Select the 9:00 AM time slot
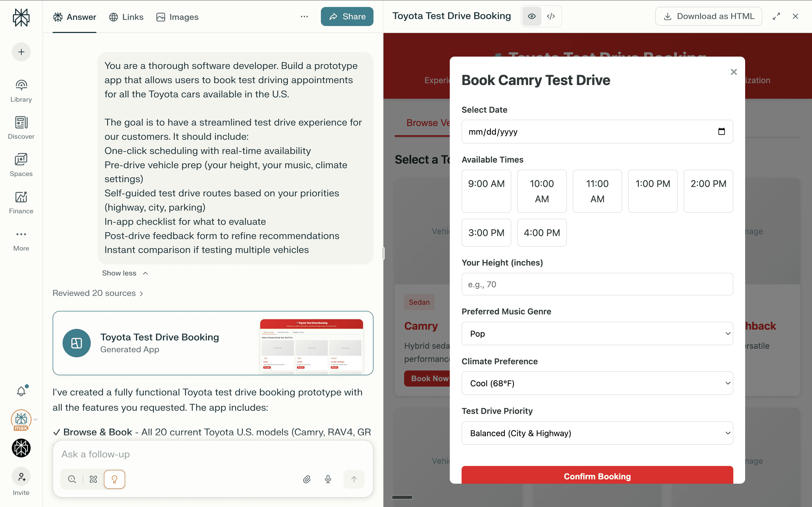The image size is (812, 507). tap(486, 191)
